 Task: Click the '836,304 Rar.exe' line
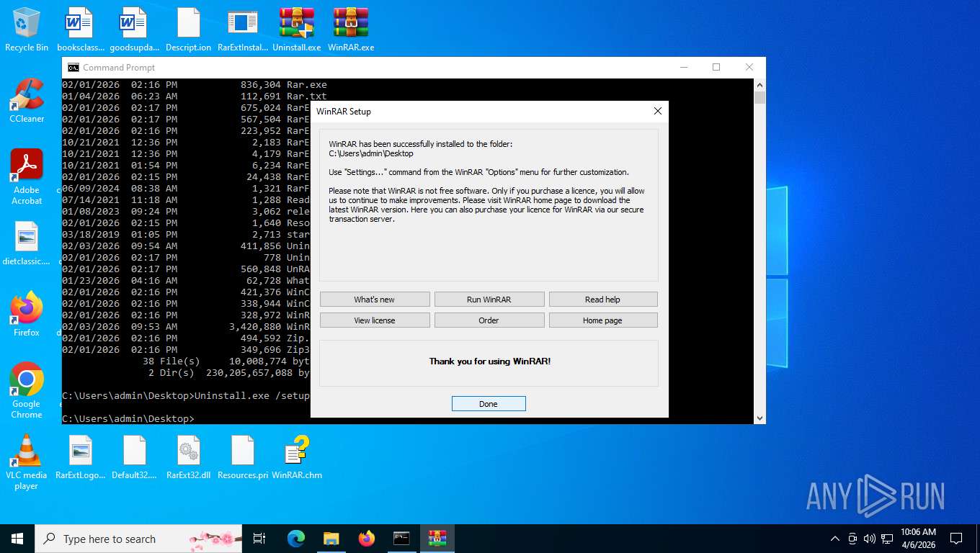point(284,84)
